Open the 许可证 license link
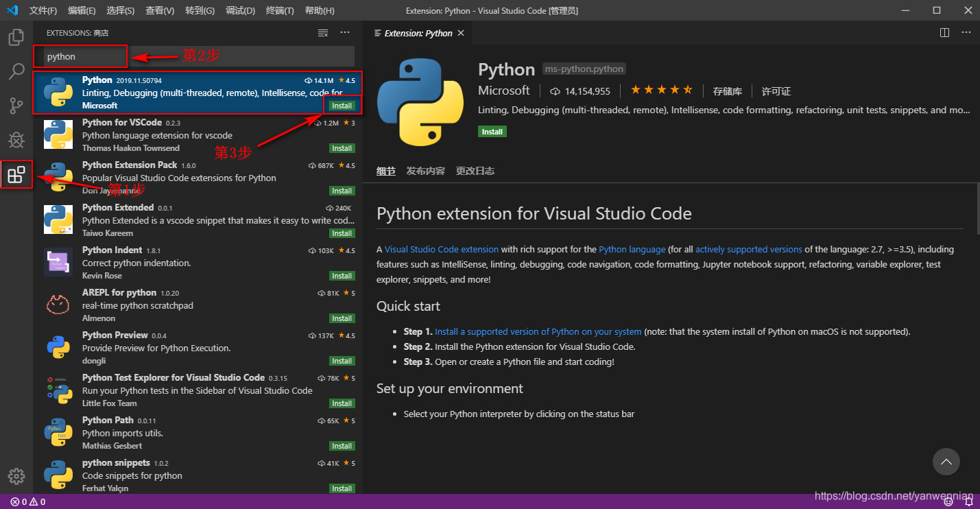Image resolution: width=980 pixels, height=509 pixels. [776, 91]
